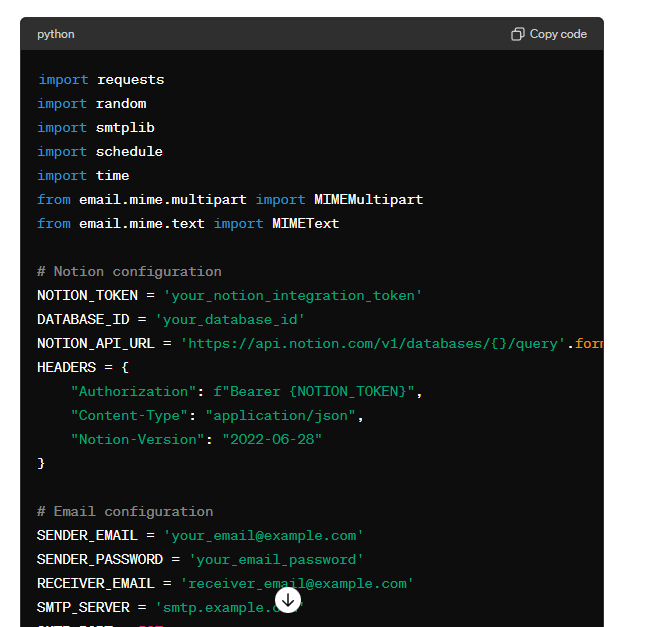
Task: Click the 'receiver_email@example.com' string
Action: point(297,583)
